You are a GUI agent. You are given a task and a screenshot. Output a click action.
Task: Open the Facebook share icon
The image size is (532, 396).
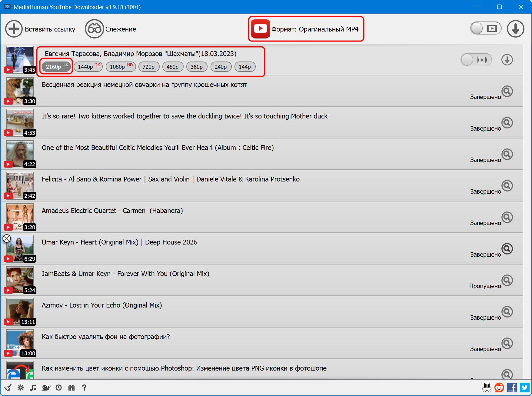(x=512, y=388)
